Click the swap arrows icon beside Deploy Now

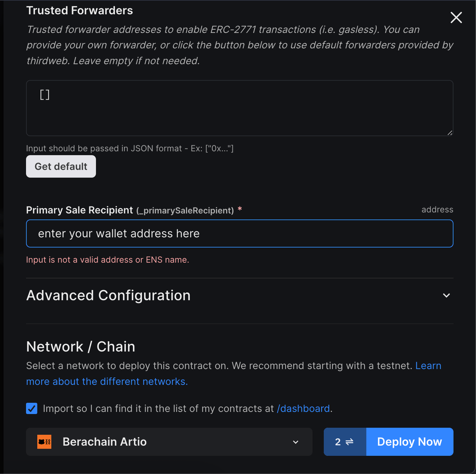point(349,442)
